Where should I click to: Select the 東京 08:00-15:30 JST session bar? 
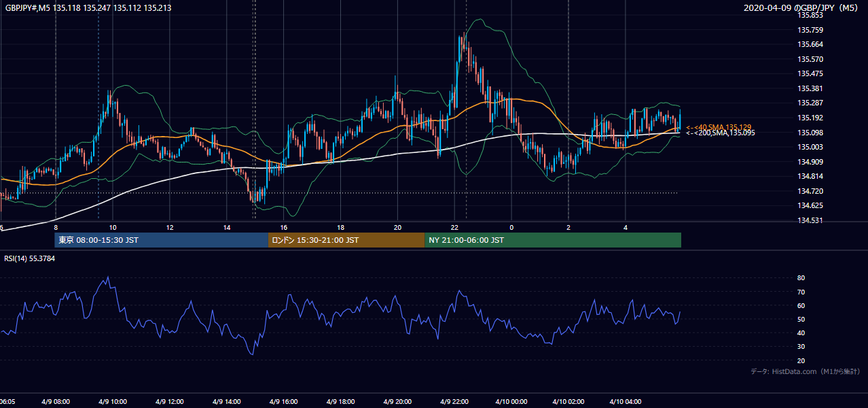coord(162,240)
